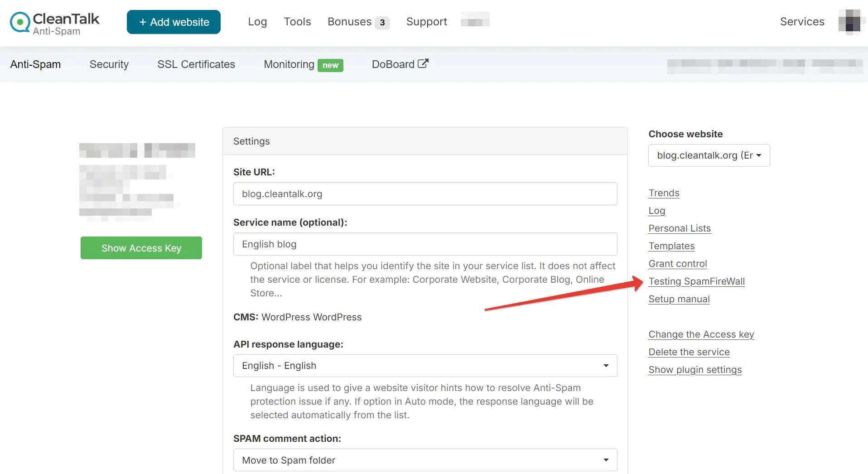Switch to the SSL Certificates tab
The width and height of the screenshot is (868, 474).
click(196, 64)
